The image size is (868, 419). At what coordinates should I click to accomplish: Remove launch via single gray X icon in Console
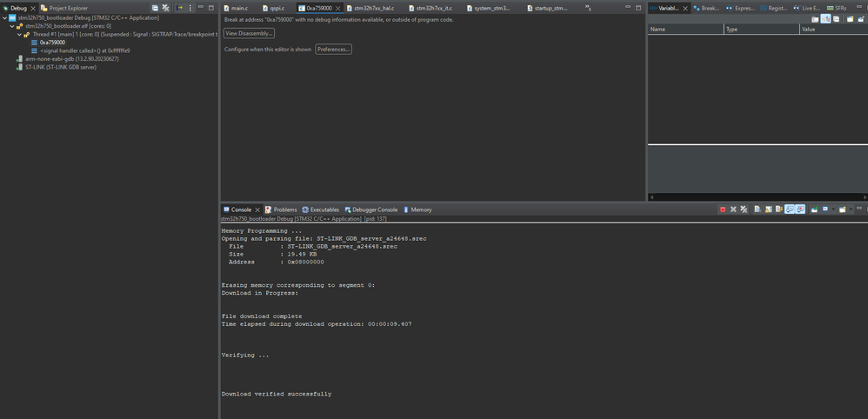click(x=733, y=209)
